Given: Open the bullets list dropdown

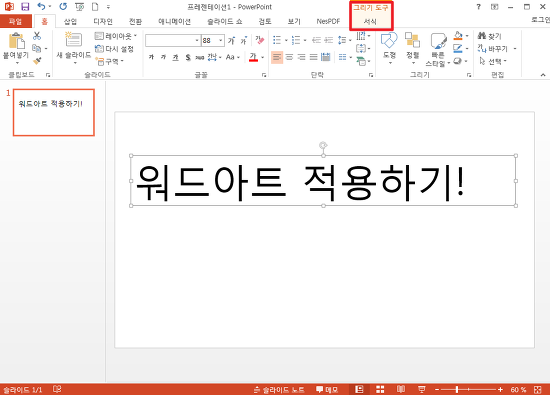Looking at the screenshot, I should point(286,41).
